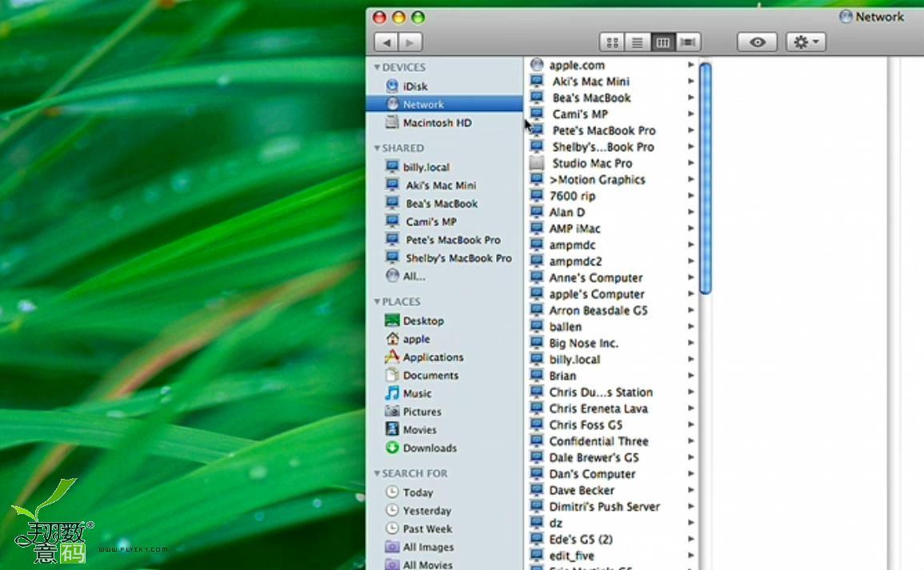The image size is (924, 570).
Task: Expand Dimitri's Push Server with its arrow
Action: coord(690,506)
